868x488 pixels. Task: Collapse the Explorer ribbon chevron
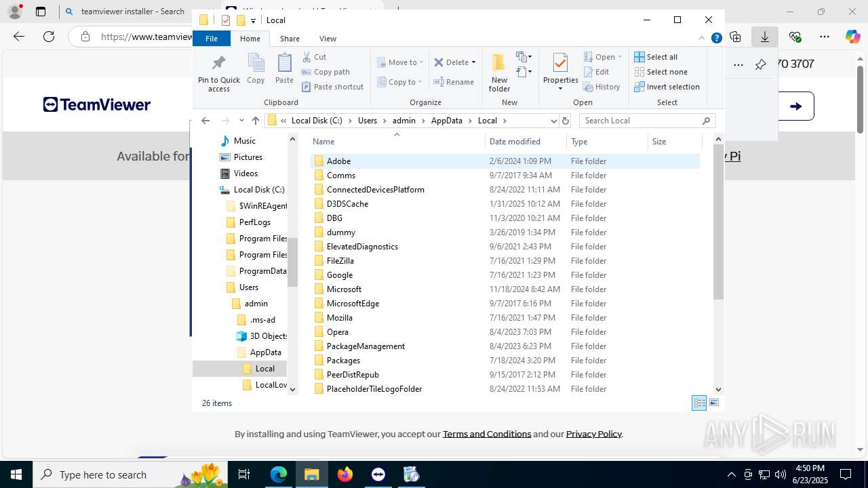[x=702, y=39]
